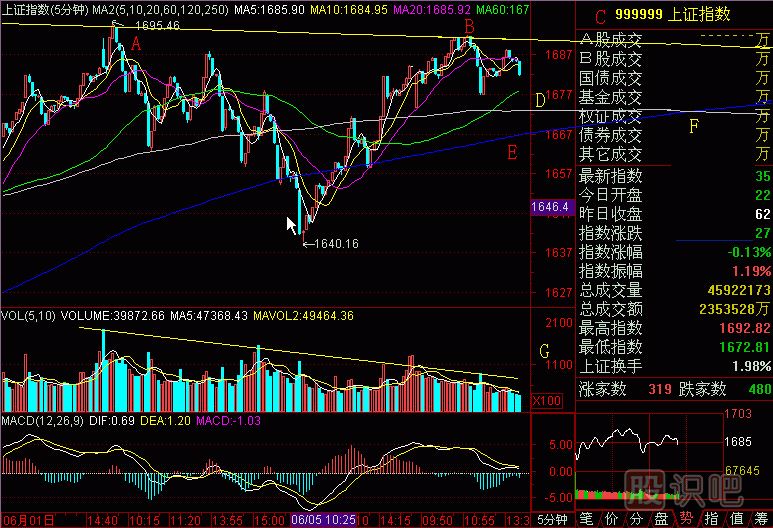Open the 5分钟 period selector at bottom
Screen dimensions: 773x528
click(552, 519)
